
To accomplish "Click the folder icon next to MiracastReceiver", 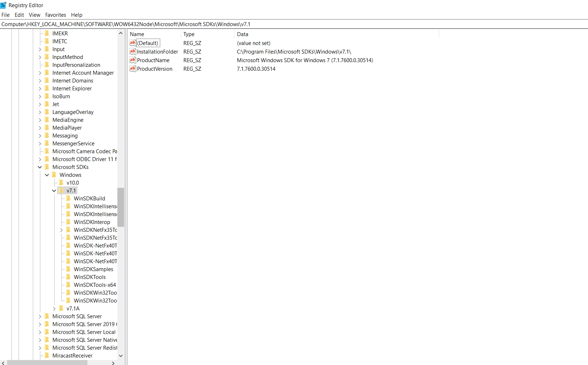I will point(47,355).
